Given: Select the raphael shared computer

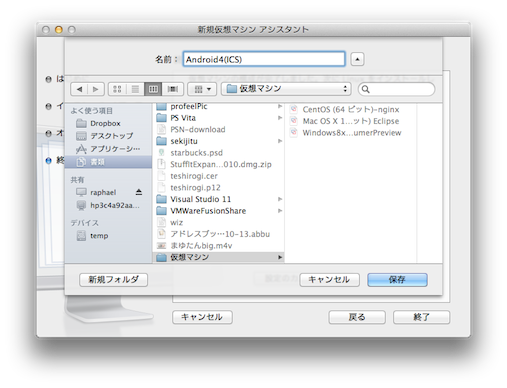Looking at the screenshot, I should click(x=103, y=192).
